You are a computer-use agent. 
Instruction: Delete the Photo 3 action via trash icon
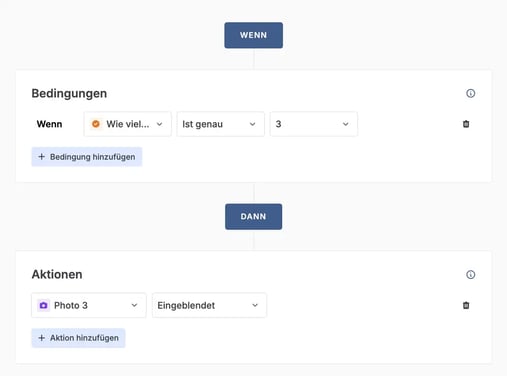coord(466,305)
